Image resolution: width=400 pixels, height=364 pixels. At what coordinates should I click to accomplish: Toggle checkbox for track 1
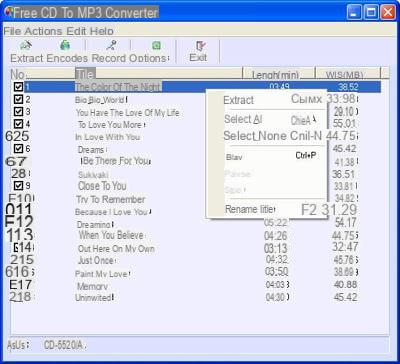click(19, 87)
